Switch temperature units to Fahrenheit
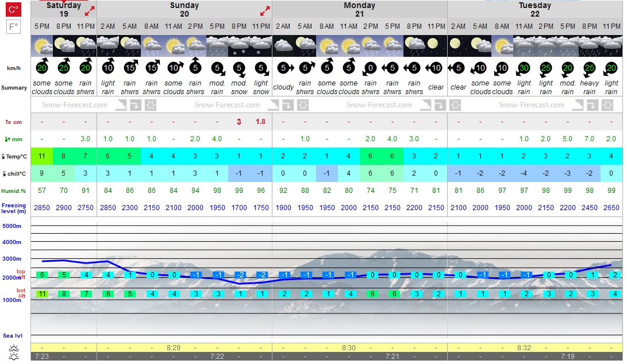 [x=13, y=27]
